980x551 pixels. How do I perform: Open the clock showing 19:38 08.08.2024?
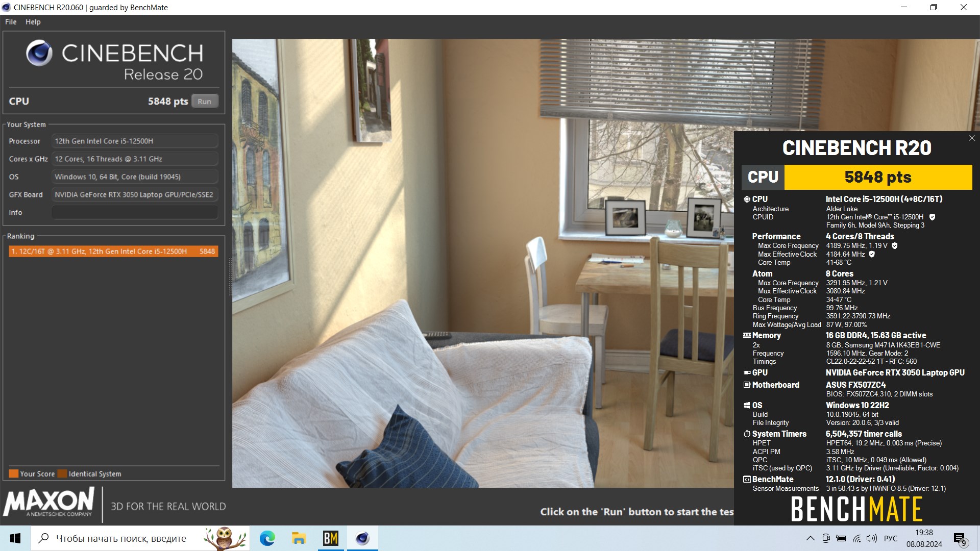tap(924, 538)
